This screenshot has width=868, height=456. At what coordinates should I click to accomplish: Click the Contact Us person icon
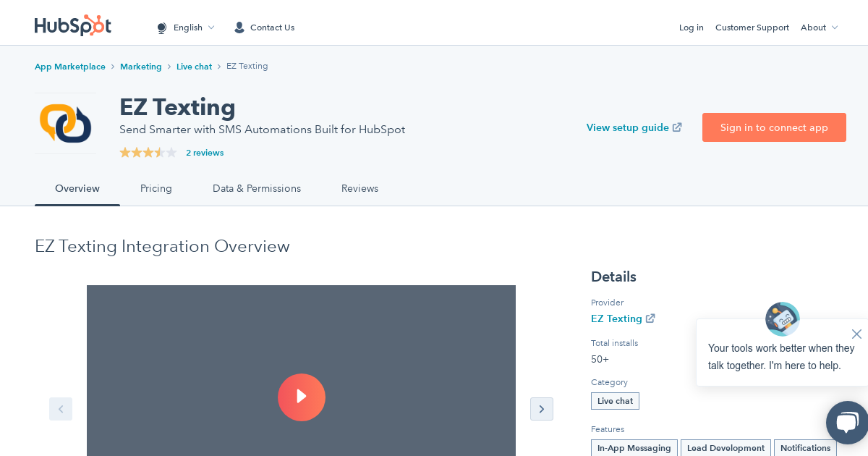click(x=239, y=28)
